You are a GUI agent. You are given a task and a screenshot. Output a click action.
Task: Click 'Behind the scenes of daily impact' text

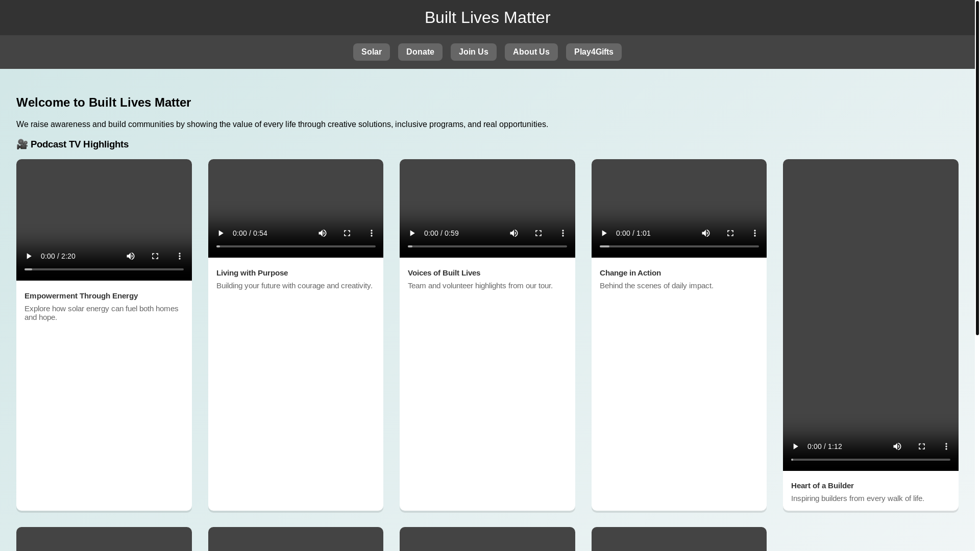pyautogui.click(x=656, y=286)
